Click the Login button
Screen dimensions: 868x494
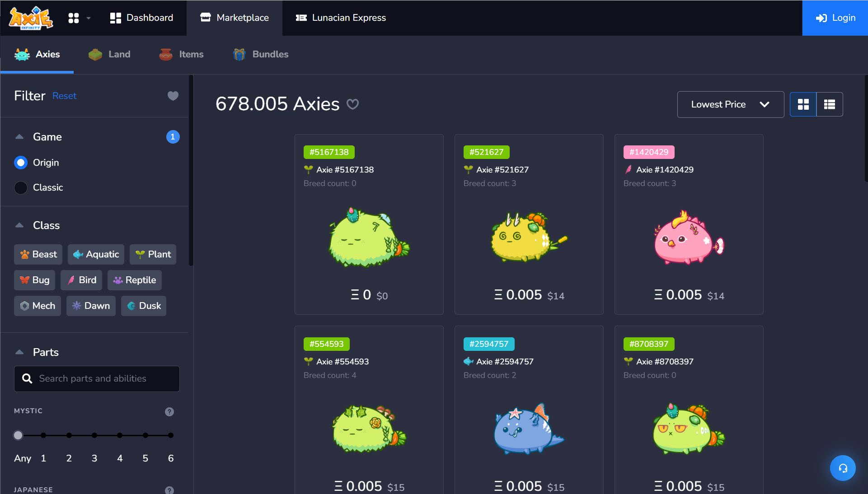(x=835, y=18)
